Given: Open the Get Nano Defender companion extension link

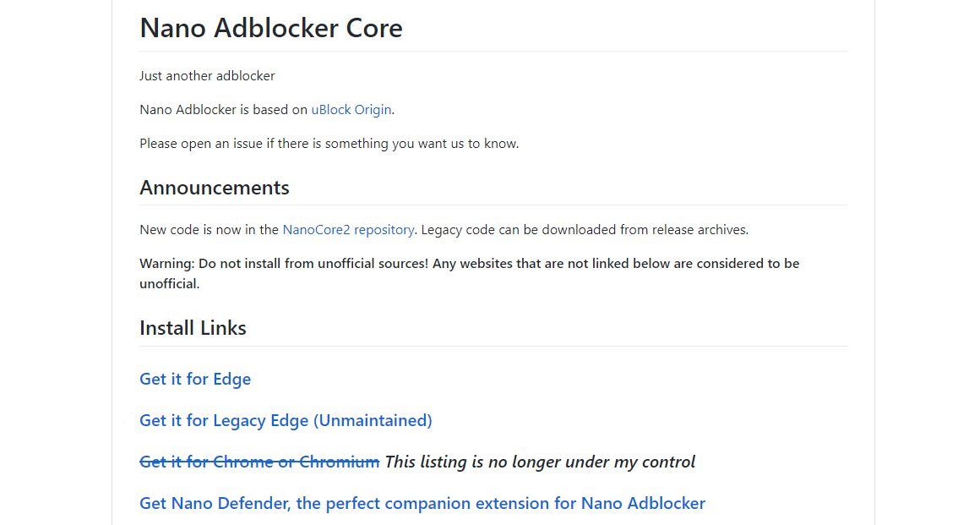Looking at the screenshot, I should coord(422,503).
